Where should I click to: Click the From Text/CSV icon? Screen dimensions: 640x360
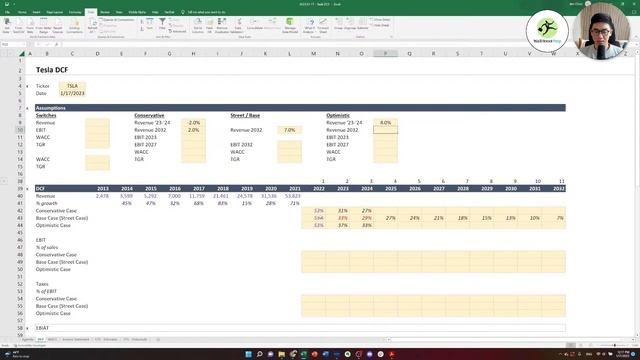(19, 25)
